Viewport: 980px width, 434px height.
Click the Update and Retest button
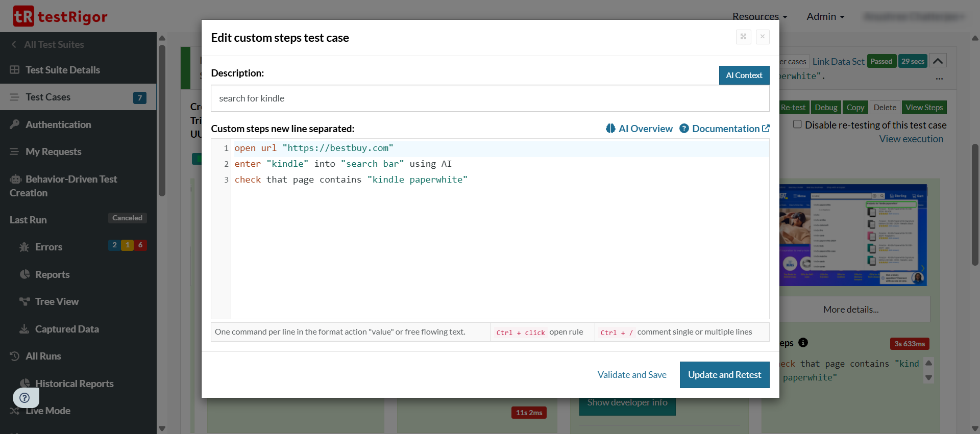pyautogui.click(x=724, y=375)
